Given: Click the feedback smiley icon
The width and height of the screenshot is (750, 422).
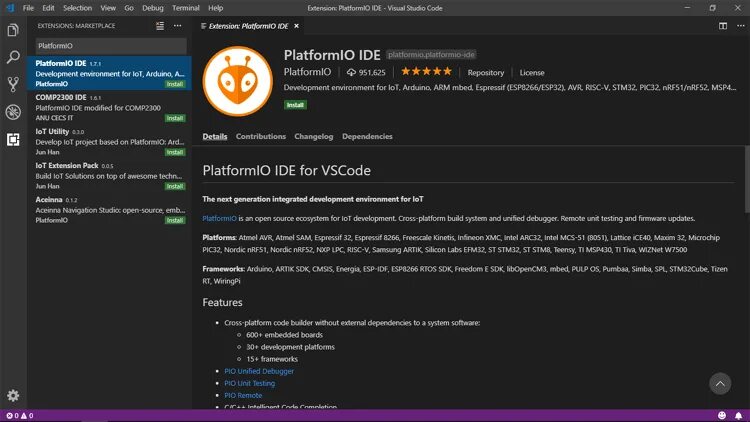Looking at the screenshot, I should 722,415.
